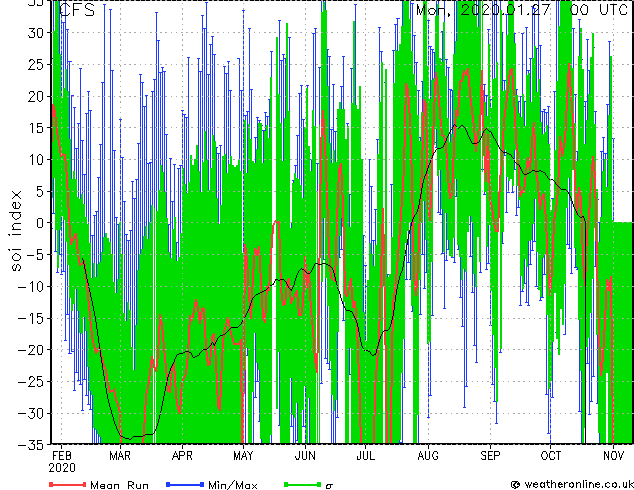This screenshot has height=490, width=634.
Task: Click the sigma symbol legend label
Action: [329, 486]
